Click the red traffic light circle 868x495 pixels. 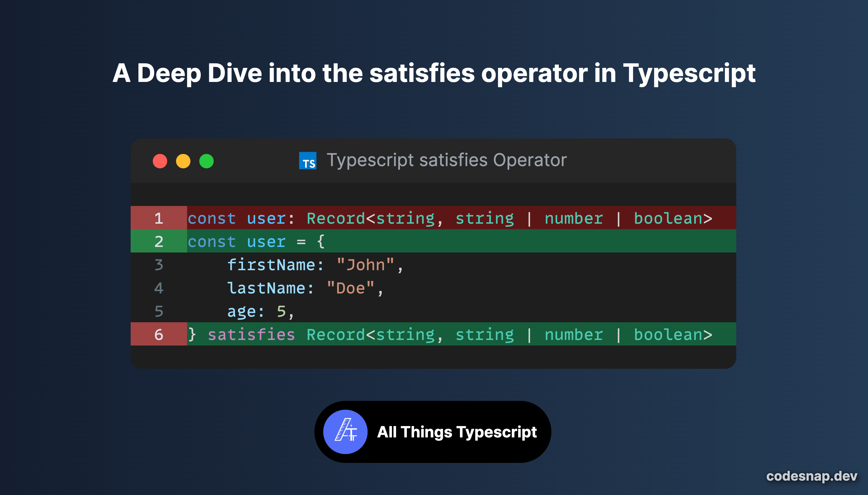pos(160,161)
